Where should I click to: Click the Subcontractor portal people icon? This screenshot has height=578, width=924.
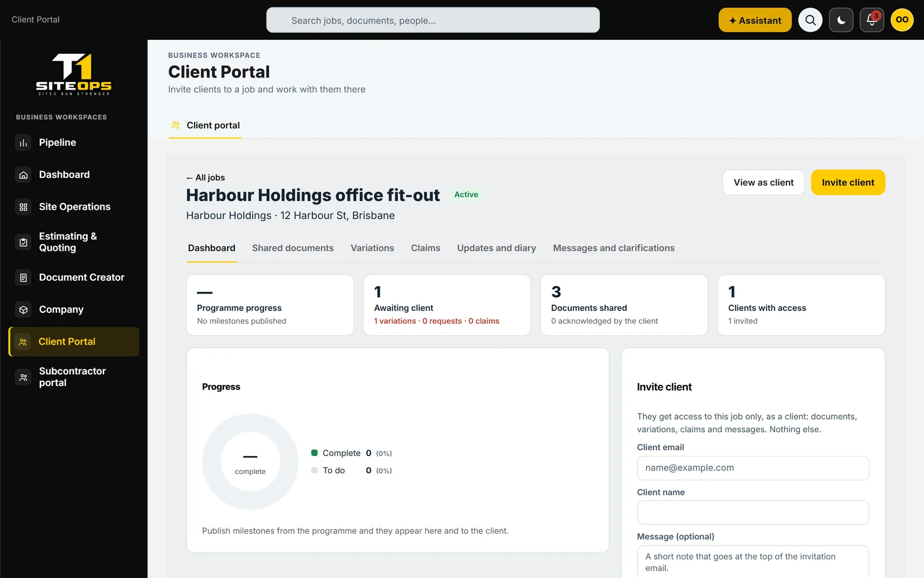pyautogui.click(x=23, y=377)
